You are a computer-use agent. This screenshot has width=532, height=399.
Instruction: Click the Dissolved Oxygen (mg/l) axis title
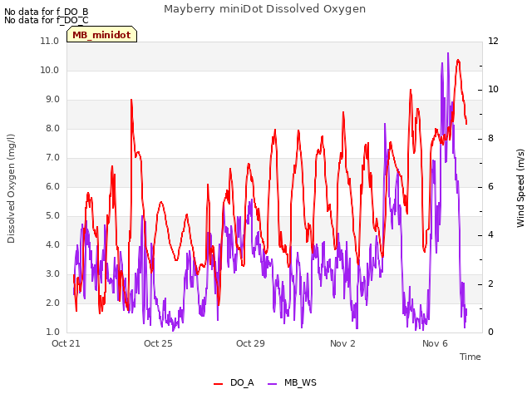11,189
